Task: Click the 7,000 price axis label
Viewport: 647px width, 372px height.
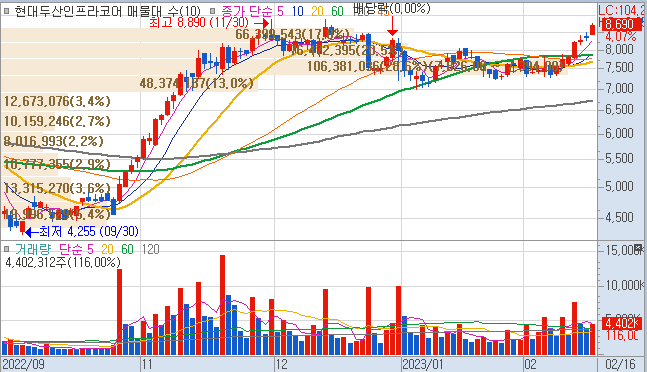Action: point(619,88)
